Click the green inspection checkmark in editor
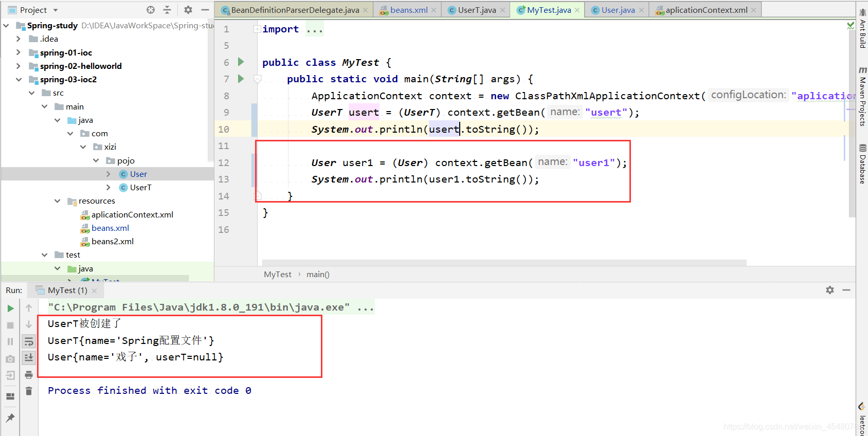The height and width of the screenshot is (436, 868). (851, 25)
